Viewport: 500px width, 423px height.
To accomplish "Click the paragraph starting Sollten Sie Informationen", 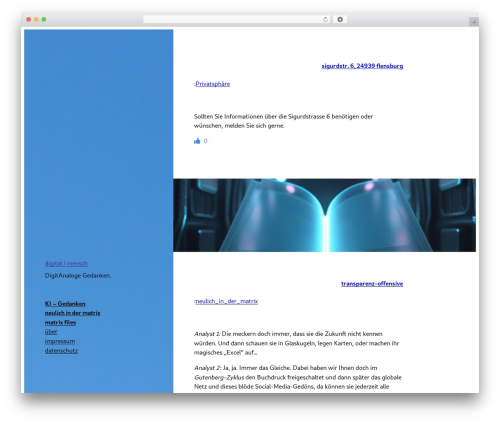I will tap(283, 121).
